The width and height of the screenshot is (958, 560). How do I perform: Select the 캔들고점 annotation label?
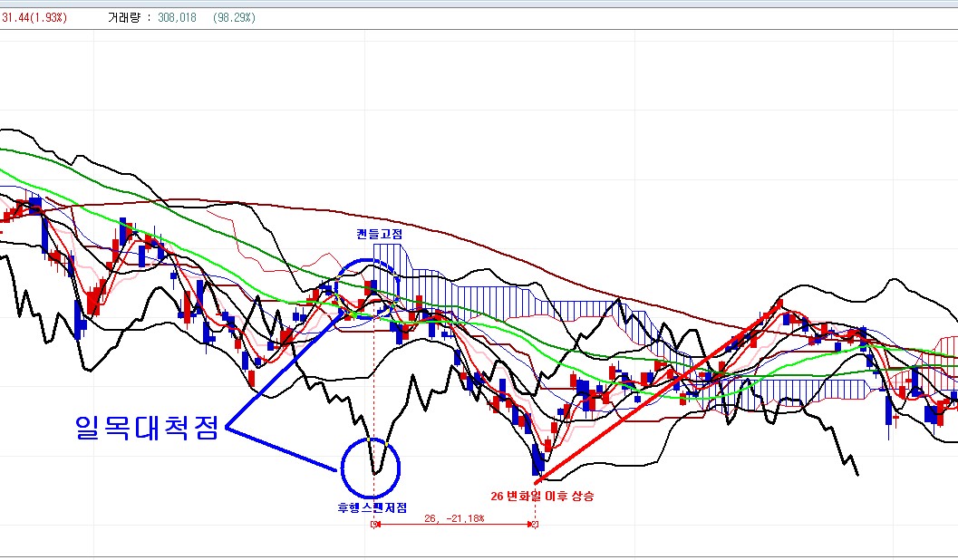379,233
